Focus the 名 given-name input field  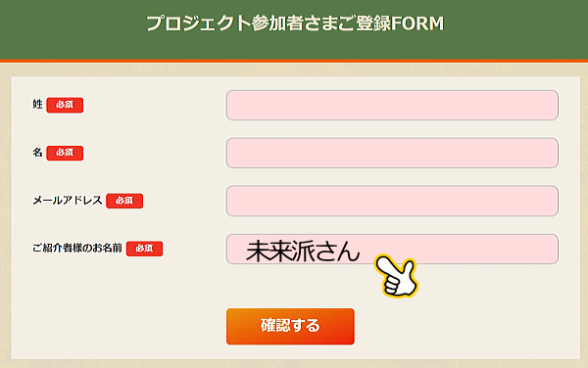point(392,153)
